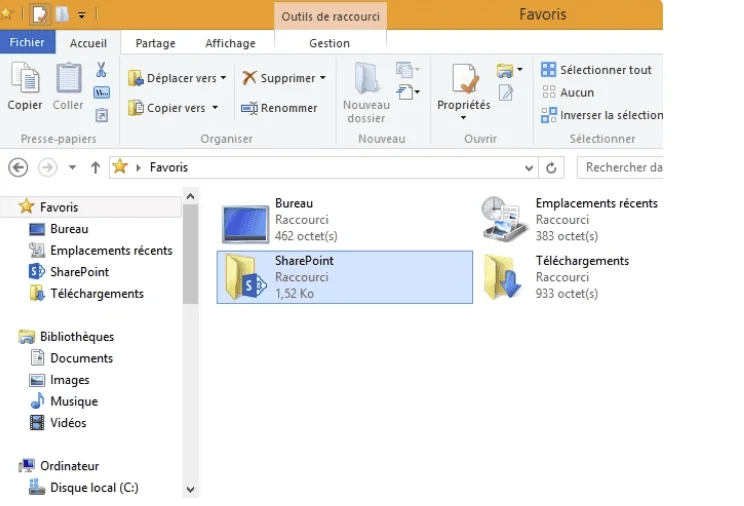The height and width of the screenshot is (506, 744).
Task: Open the Fichier menu tab
Action: pyautogui.click(x=27, y=42)
